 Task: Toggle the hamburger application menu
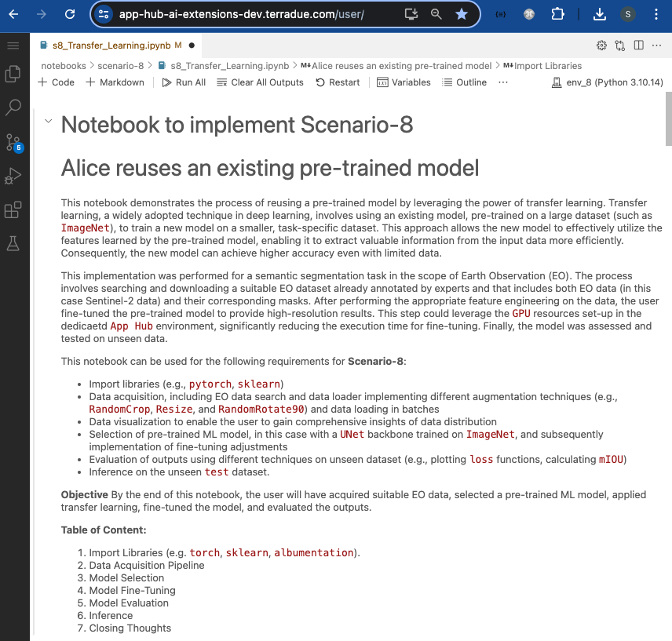coord(13,46)
